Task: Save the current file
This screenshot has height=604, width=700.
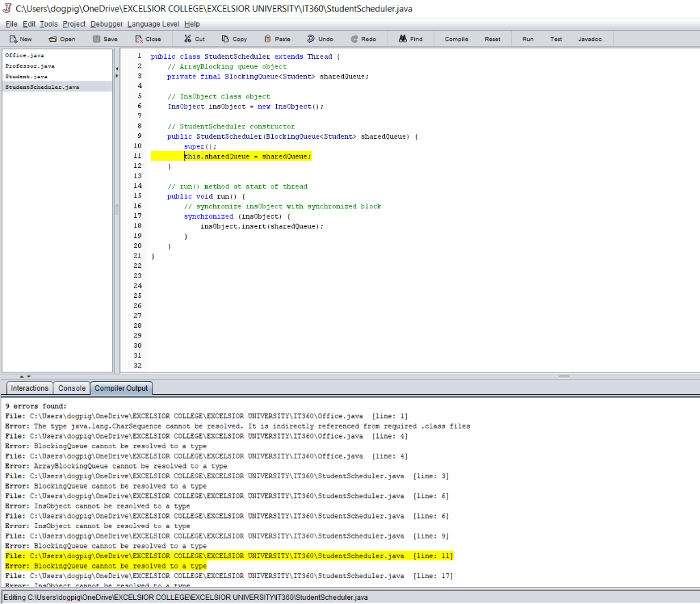Action: click(x=105, y=39)
